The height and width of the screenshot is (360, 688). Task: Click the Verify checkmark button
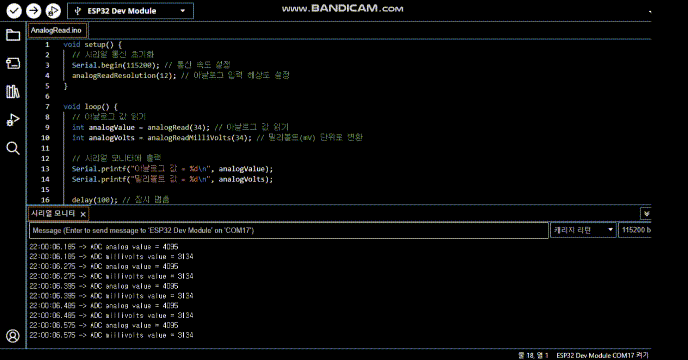click(14, 11)
